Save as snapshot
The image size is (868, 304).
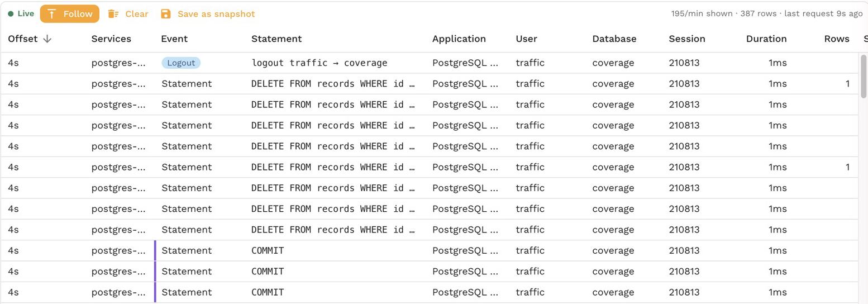[x=208, y=14]
